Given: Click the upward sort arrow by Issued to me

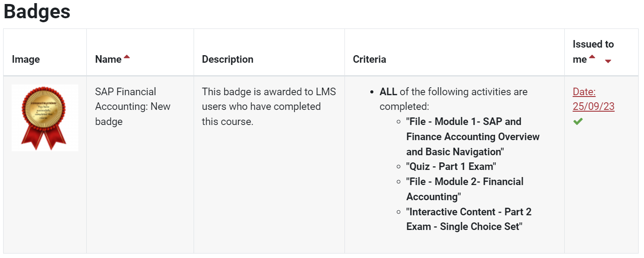Looking at the screenshot, I should (592, 57).
